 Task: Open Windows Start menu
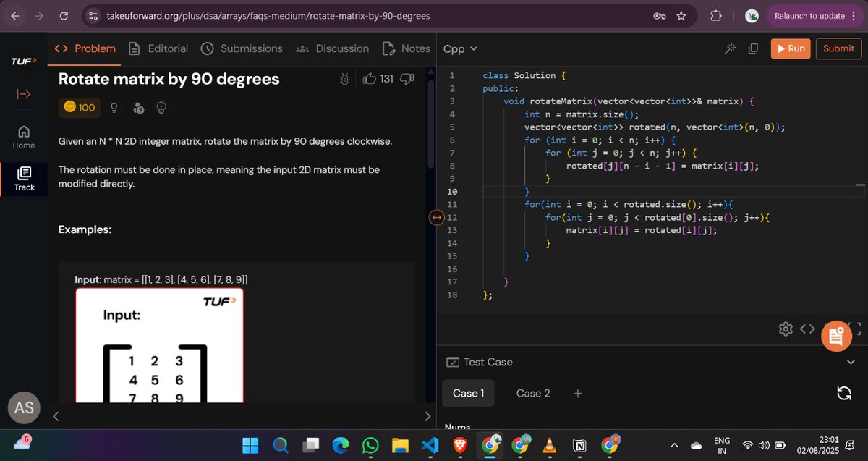click(250, 444)
